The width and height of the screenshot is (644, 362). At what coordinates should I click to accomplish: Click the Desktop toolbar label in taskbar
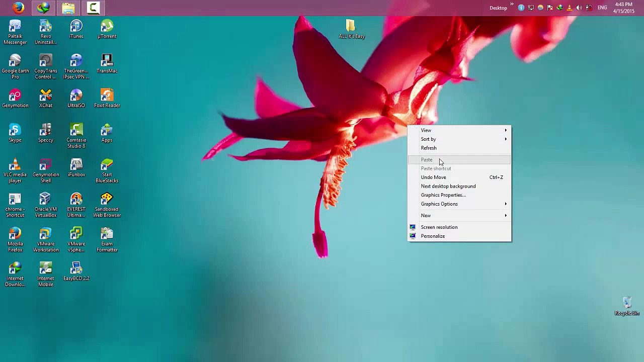499,8
